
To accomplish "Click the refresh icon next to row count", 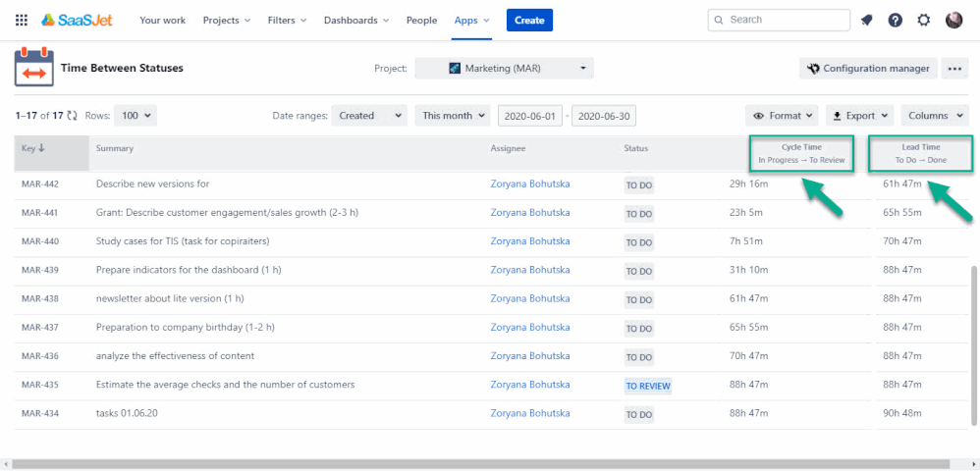I will click(73, 116).
